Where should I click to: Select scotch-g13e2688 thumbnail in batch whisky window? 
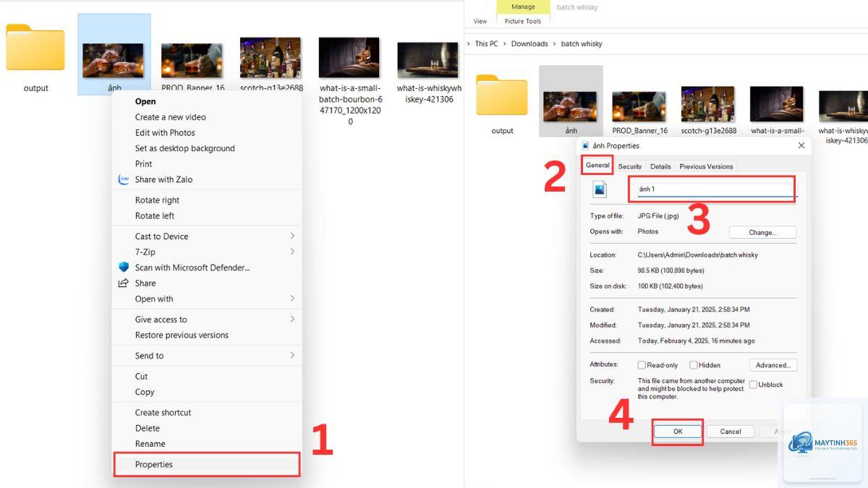coord(708,104)
